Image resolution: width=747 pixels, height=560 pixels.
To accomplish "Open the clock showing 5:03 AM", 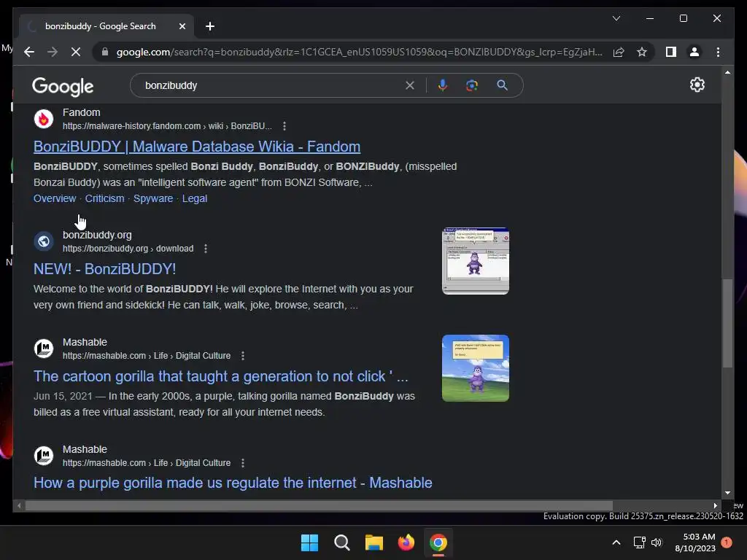I will pos(695,542).
